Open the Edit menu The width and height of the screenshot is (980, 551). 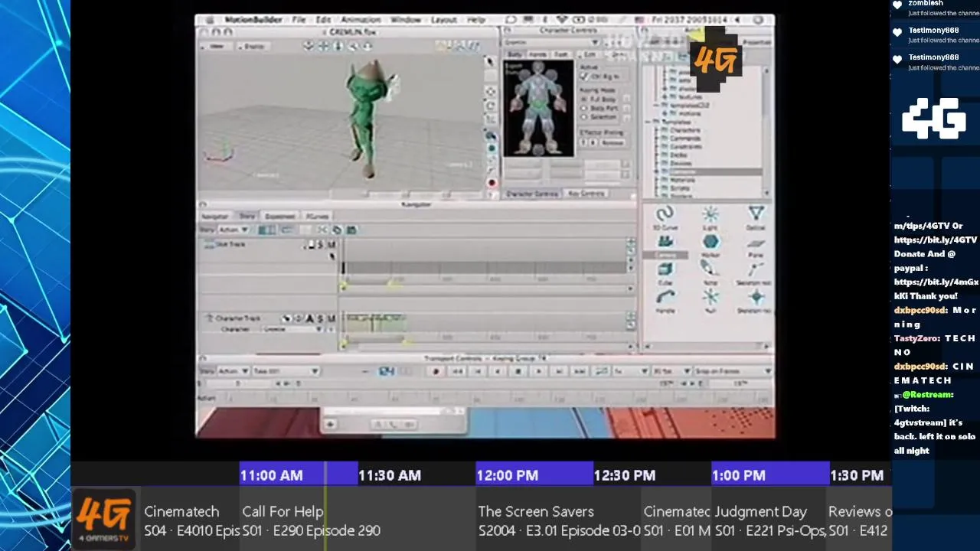point(324,20)
